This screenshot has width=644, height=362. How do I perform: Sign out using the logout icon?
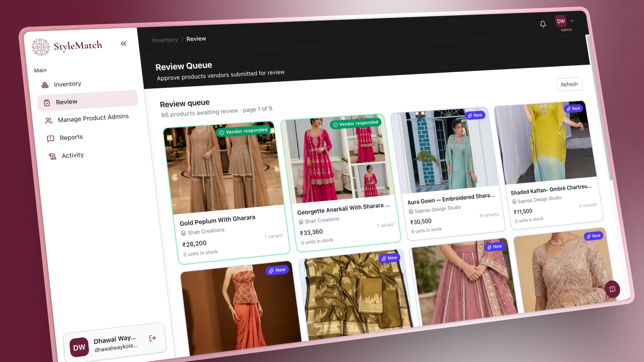click(x=152, y=338)
